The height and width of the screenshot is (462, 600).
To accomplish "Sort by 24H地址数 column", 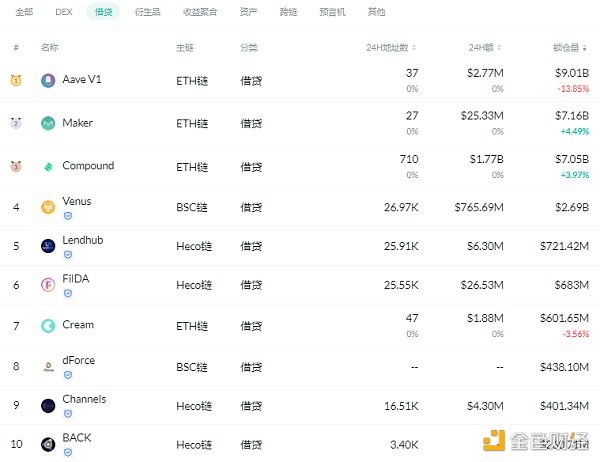I will [x=391, y=47].
